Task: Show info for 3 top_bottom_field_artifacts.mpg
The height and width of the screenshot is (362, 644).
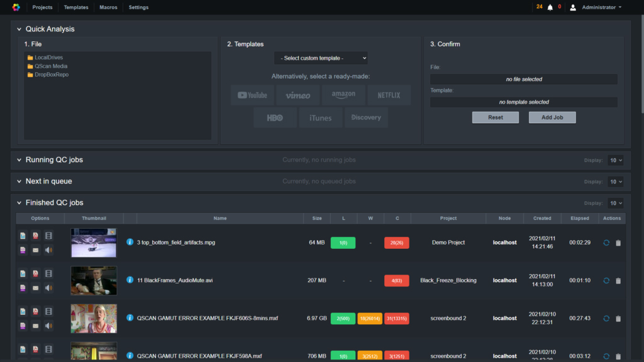Action: [130, 242]
